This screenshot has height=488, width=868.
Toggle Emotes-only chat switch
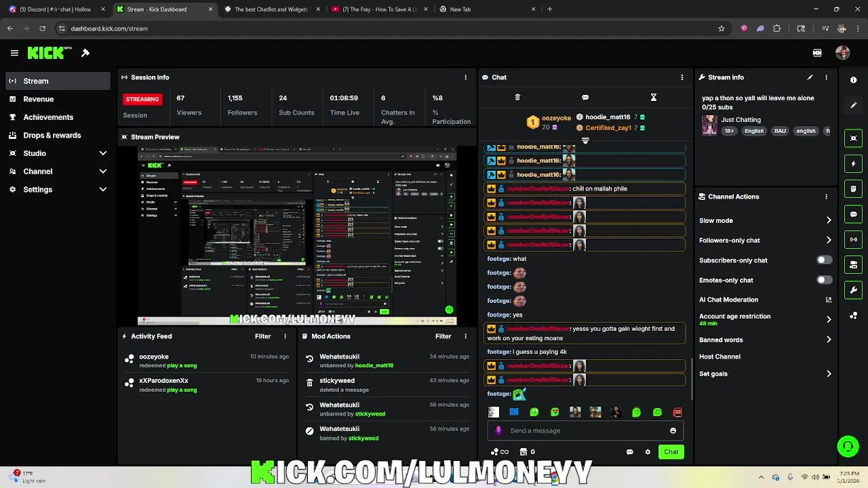click(824, 280)
